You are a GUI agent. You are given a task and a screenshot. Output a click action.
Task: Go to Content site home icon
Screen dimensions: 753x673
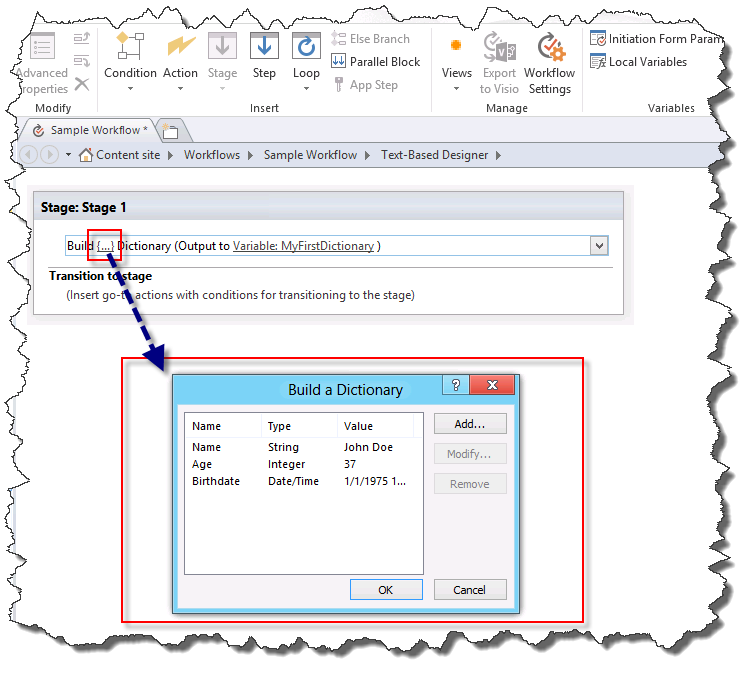pyautogui.click(x=85, y=155)
